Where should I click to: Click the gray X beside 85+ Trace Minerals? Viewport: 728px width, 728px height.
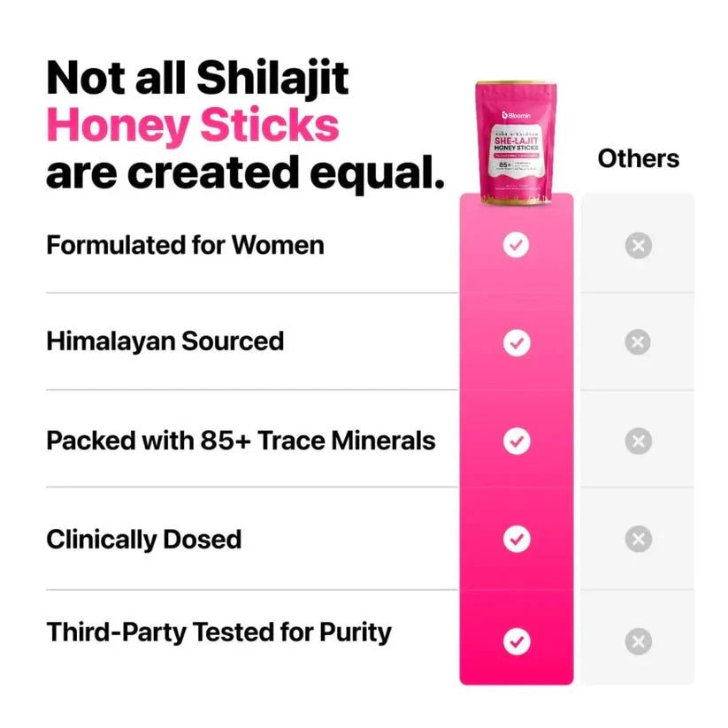(x=638, y=441)
